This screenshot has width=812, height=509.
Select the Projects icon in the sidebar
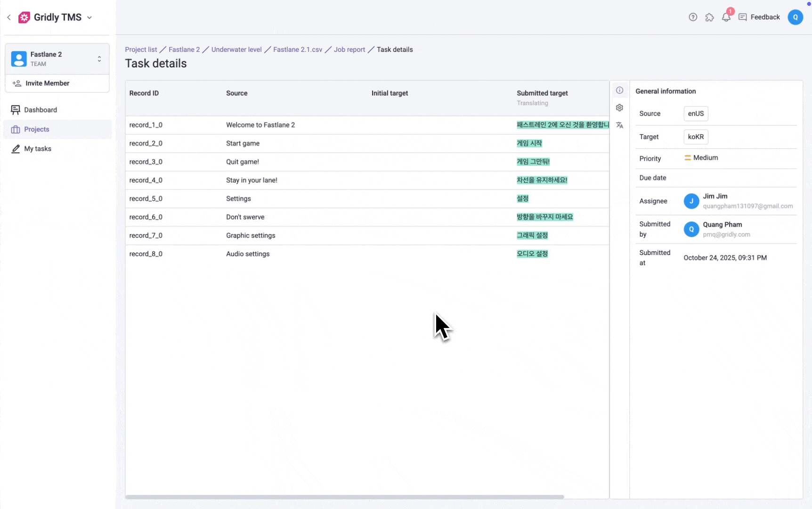pyautogui.click(x=16, y=129)
